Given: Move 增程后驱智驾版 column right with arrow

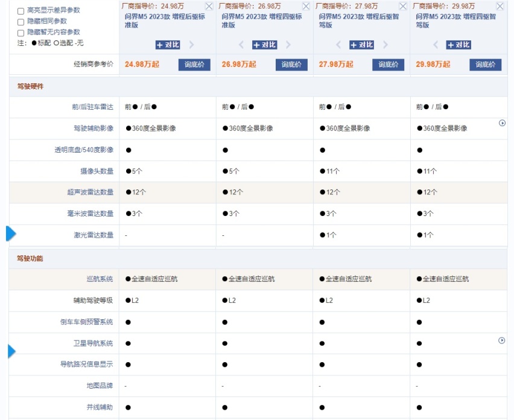Looking at the screenshot, I should point(386,45).
